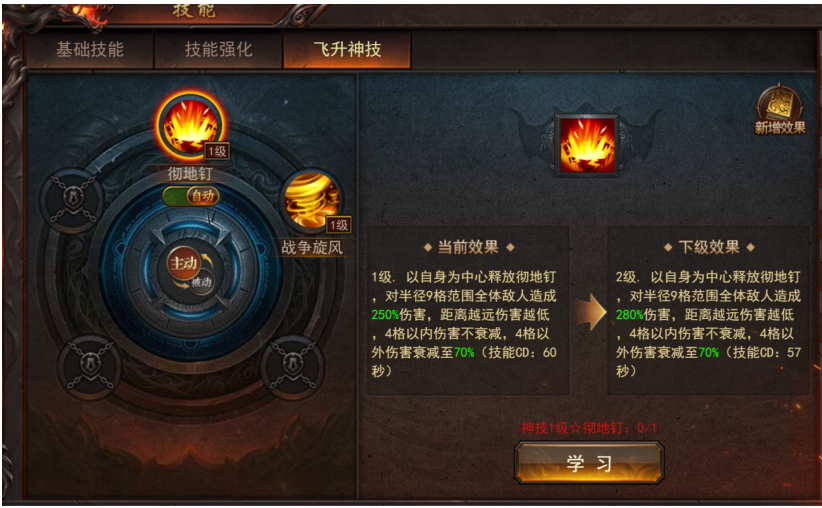The width and height of the screenshot is (822, 508).
Task: Click the 下级效果 description panel
Action: [x=709, y=310]
